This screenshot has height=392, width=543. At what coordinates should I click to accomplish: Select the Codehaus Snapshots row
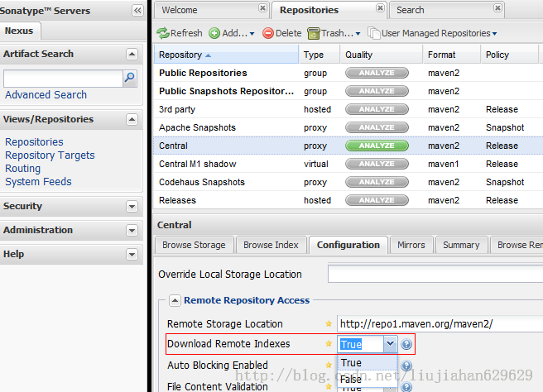(348, 182)
